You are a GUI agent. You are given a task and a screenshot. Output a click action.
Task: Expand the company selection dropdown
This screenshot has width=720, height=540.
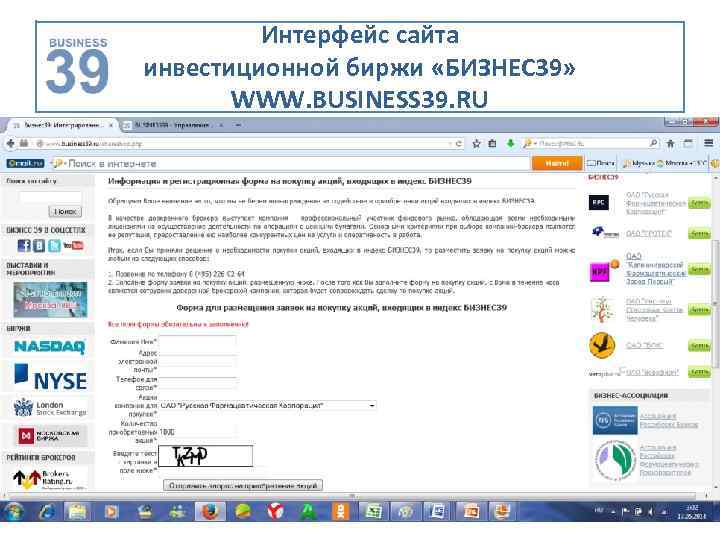(371, 405)
